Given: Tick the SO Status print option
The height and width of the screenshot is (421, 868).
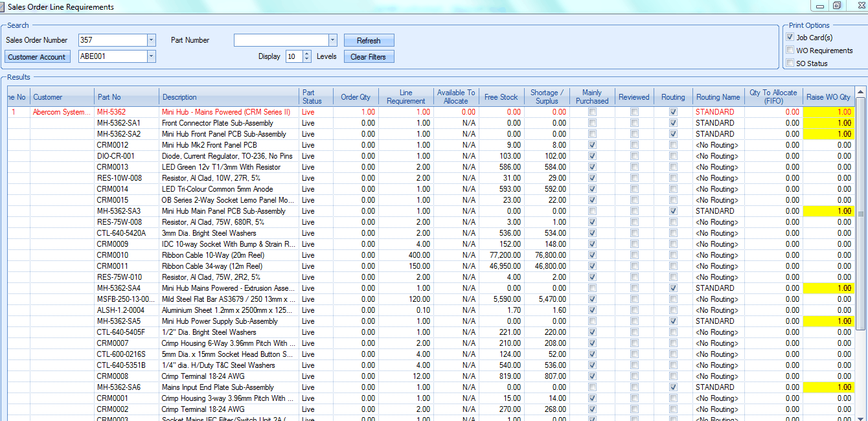Looking at the screenshot, I should point(790,63).
